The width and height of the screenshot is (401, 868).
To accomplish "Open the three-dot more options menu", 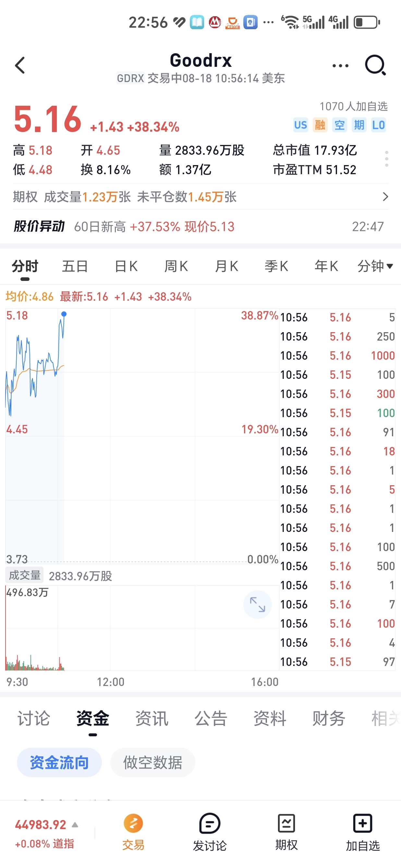I will (340, 66).
